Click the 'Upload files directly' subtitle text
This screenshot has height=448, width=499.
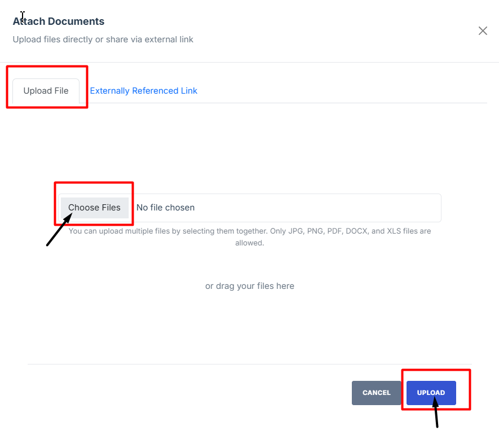tap(103, 39)
